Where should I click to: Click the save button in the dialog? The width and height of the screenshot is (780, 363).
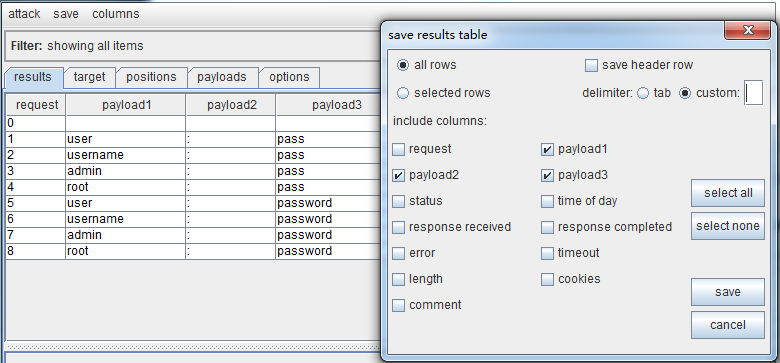[728, 292]
